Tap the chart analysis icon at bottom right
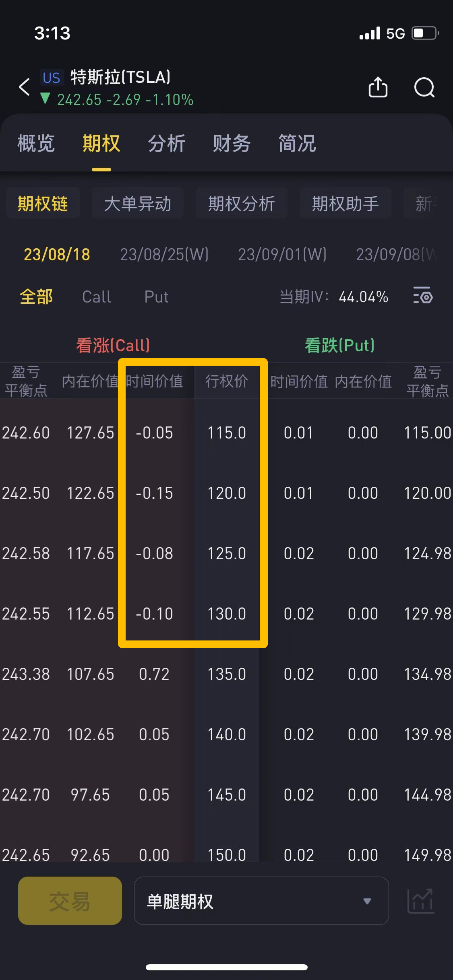Screen dimensions: 453x980 click(x=420, y=901)
